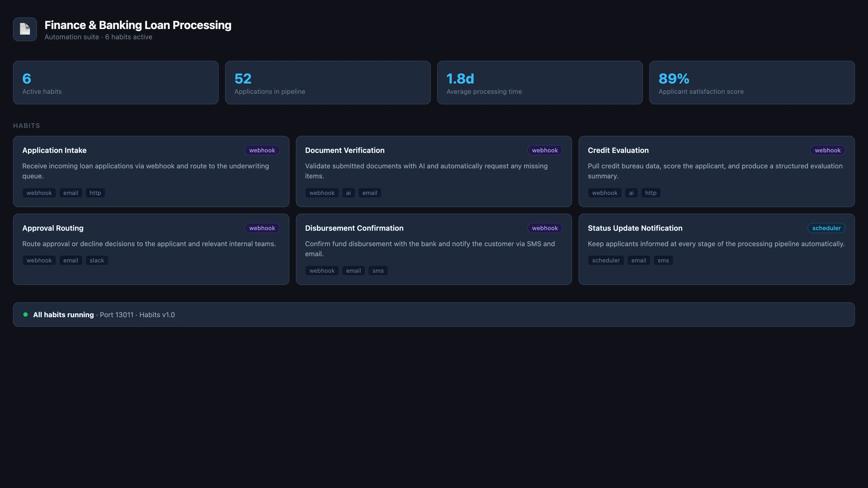
Task: Click the 'HABITS' section heading
Action: [x=27, y=126]
